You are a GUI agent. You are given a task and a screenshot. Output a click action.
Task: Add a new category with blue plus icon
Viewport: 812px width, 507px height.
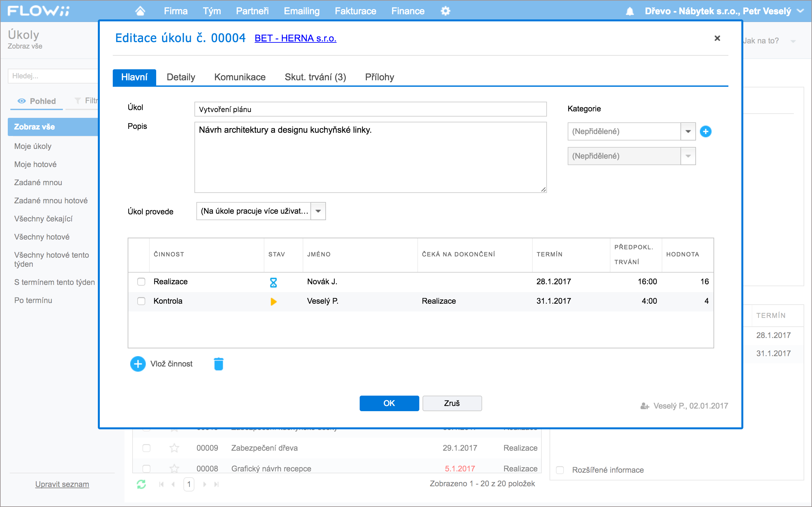tap(706, 131)
